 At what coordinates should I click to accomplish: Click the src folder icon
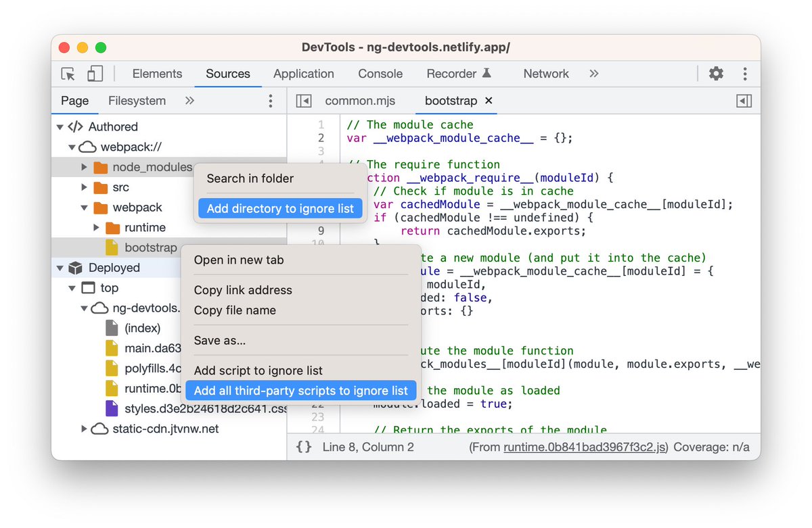(101, 187)
